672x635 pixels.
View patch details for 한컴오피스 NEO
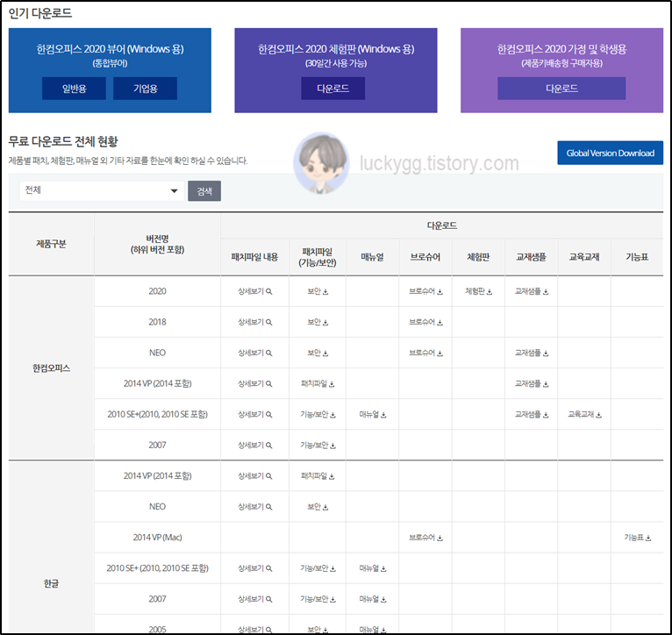pyautogui.click(x=255, y=353)
